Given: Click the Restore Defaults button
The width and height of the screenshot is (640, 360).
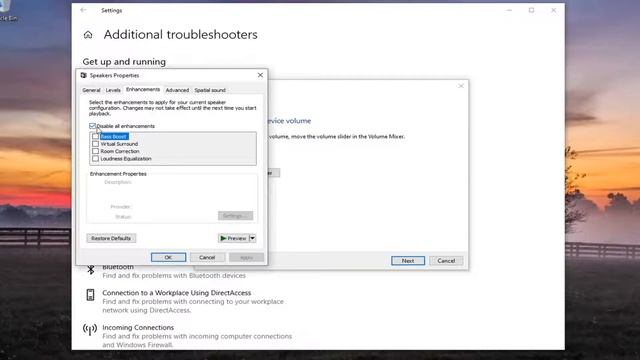Looking at the screenshot, I should coord(111,238).
